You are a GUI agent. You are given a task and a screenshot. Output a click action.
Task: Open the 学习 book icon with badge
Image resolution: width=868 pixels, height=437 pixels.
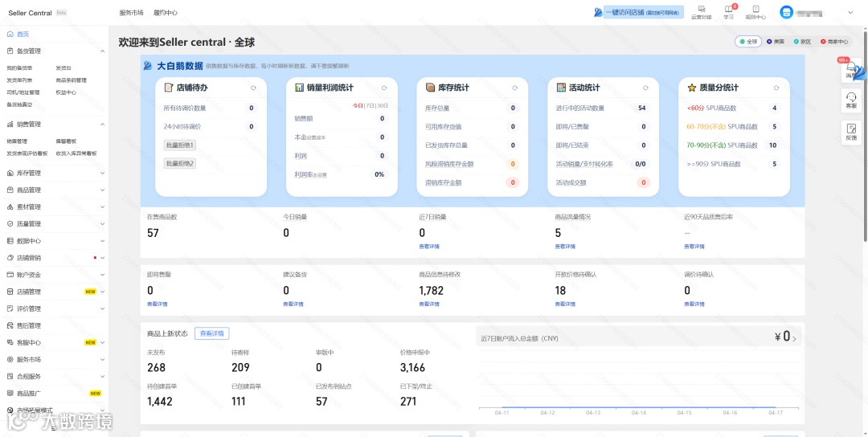(x=728, y=9)
